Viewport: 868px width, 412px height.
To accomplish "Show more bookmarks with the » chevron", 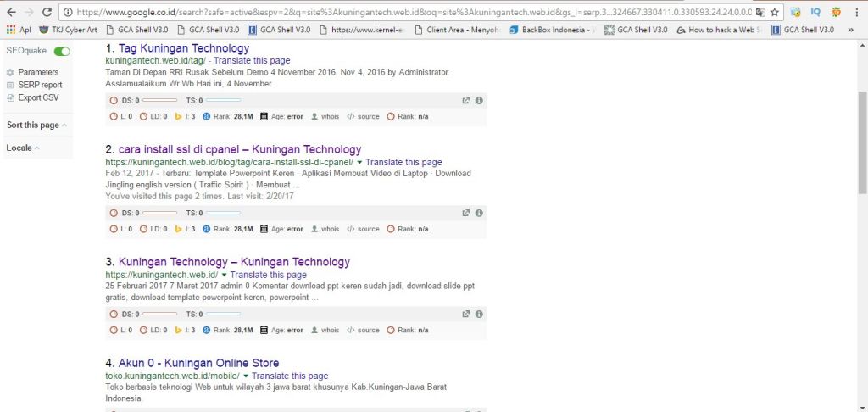I will tap(851, 30).
